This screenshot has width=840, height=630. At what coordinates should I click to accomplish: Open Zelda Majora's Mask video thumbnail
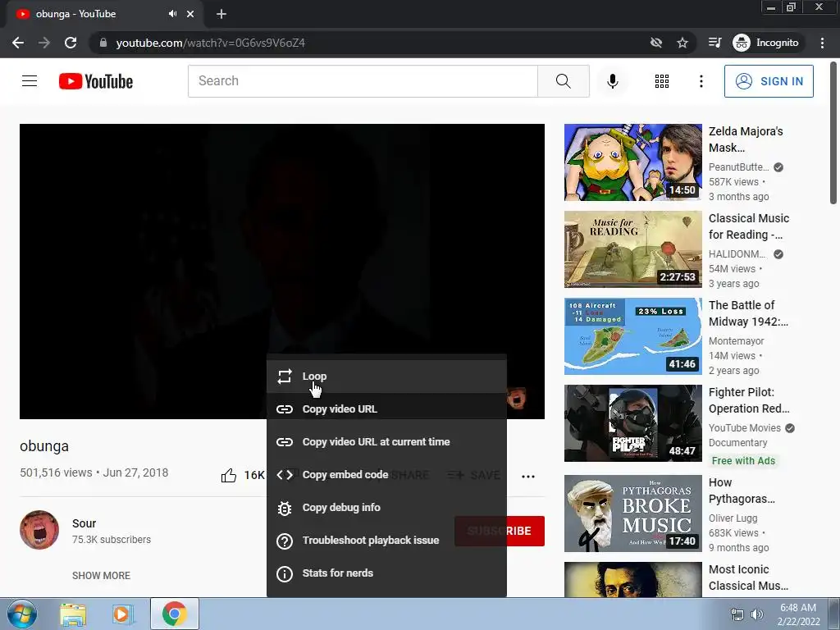pyautogui.click(x=632, y=162)
